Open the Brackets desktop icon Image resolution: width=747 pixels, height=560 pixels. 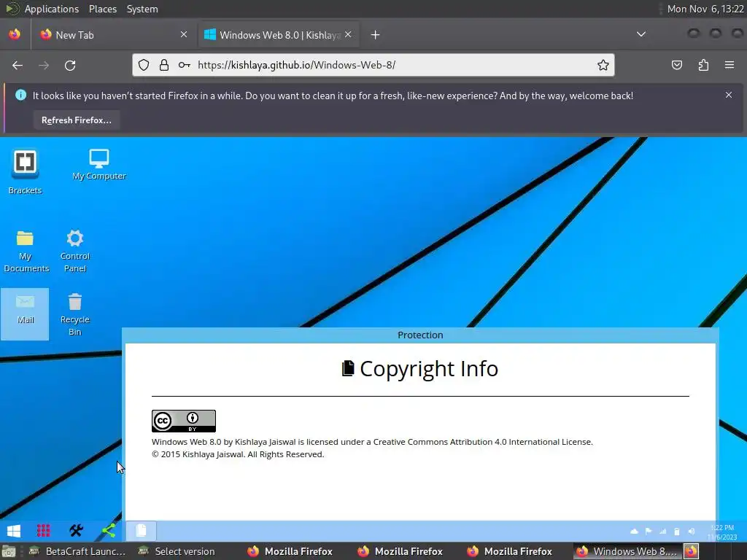[x=25, y=172]
